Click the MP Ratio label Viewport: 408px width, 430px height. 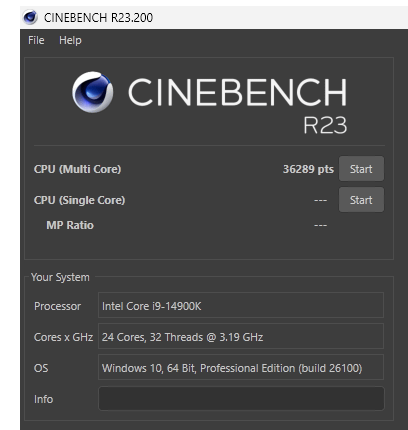coord(70,225)
